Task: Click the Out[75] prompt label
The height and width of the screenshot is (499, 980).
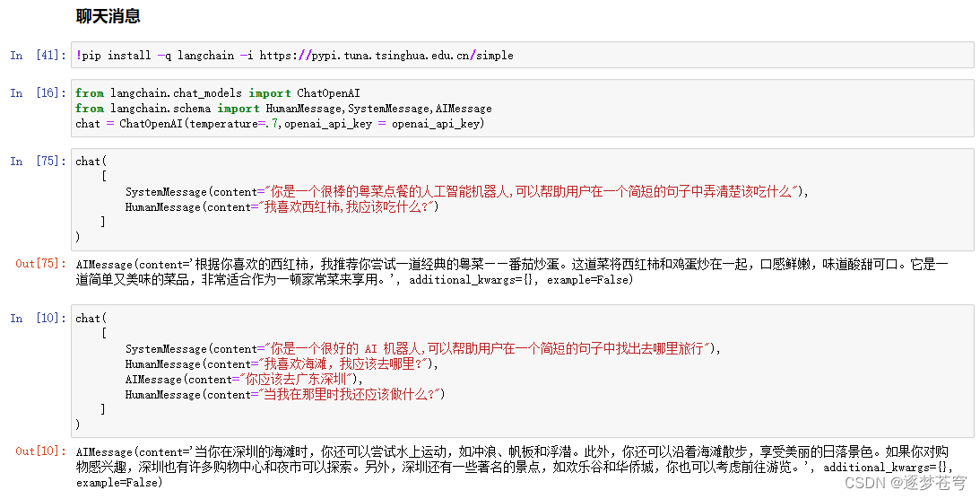Action: 40,264
